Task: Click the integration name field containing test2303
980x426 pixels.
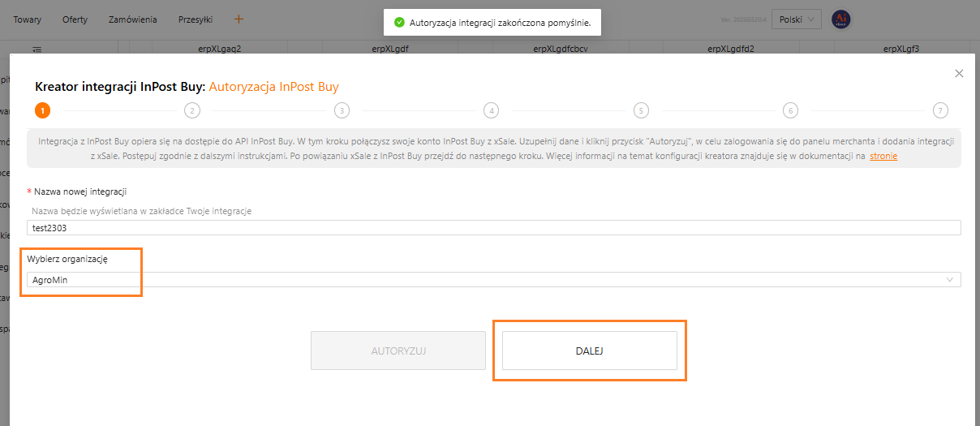Action: [493, 228]
